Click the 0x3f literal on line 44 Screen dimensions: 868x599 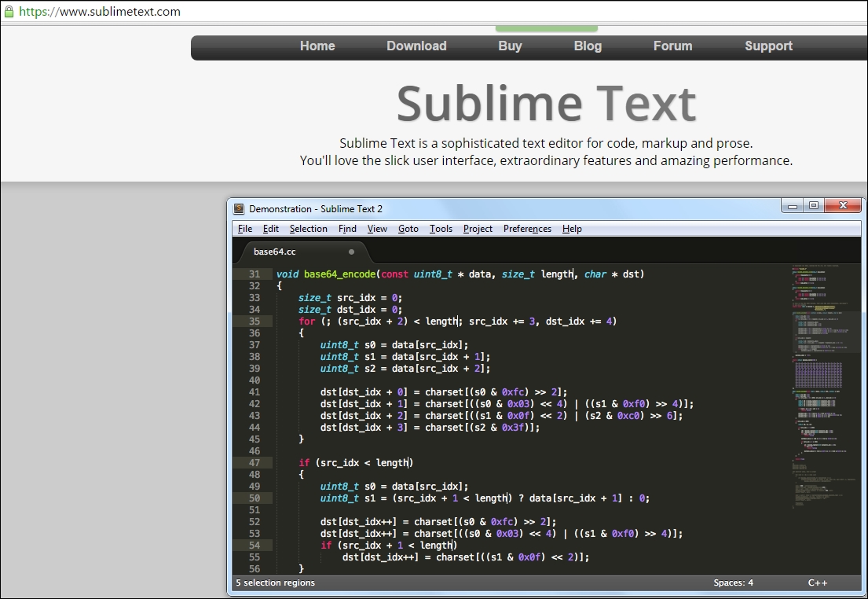tap(513, 427)
